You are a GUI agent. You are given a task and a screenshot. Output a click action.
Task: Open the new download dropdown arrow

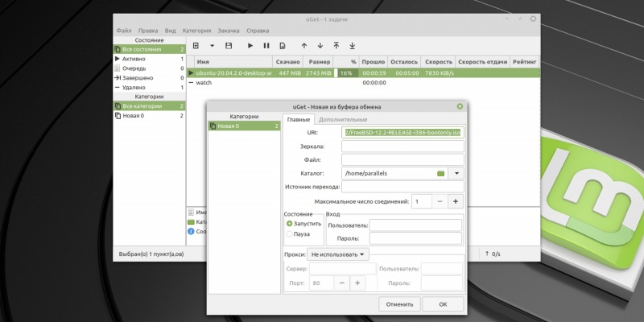213,46
